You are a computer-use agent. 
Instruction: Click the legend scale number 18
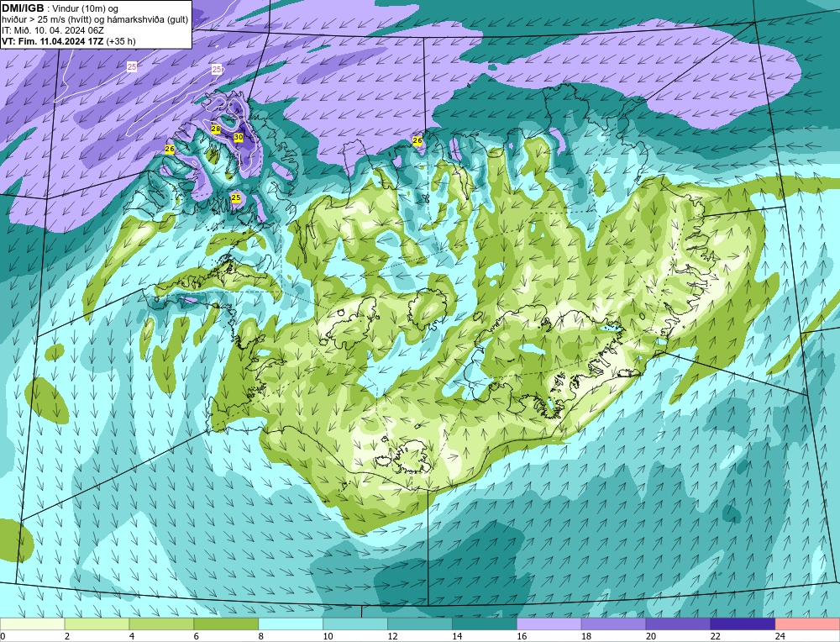point(585,636)
